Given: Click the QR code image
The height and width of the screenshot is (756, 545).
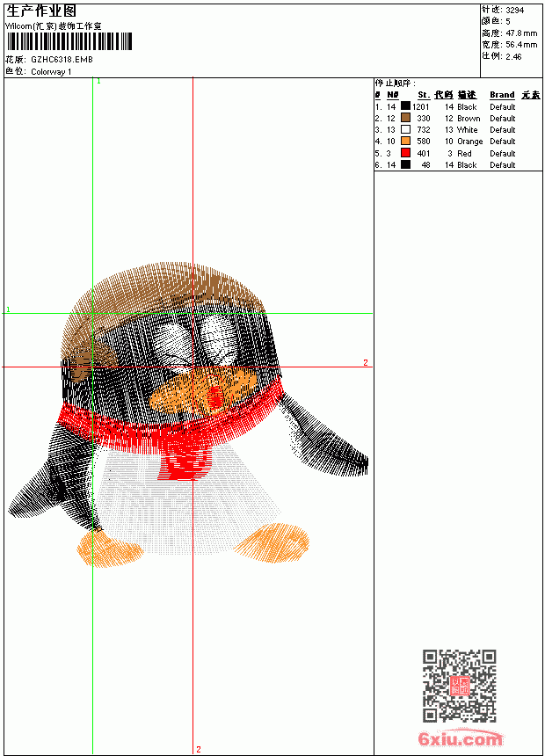Looking at the screenshot, I should pos(460,686).
